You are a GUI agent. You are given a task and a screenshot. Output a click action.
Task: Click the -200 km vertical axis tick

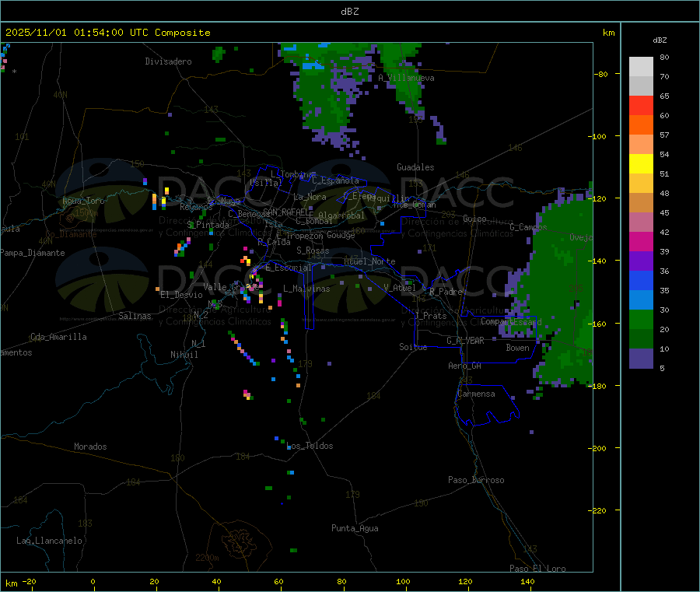(597, 448)
